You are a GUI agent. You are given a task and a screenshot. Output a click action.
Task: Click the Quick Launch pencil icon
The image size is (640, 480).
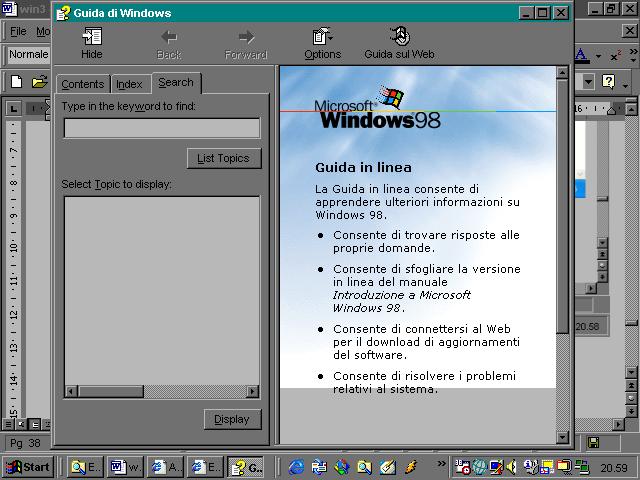tap(387, 467)
